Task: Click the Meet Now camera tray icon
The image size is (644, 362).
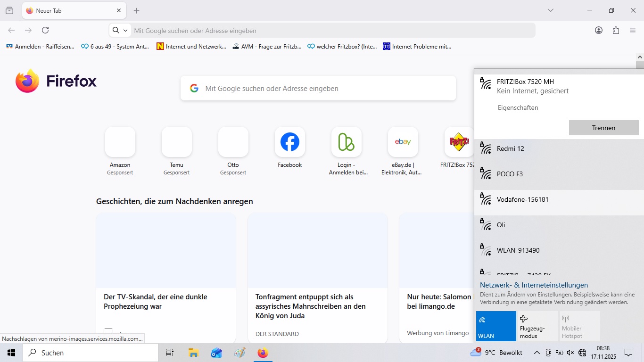Action: point(548,353)
